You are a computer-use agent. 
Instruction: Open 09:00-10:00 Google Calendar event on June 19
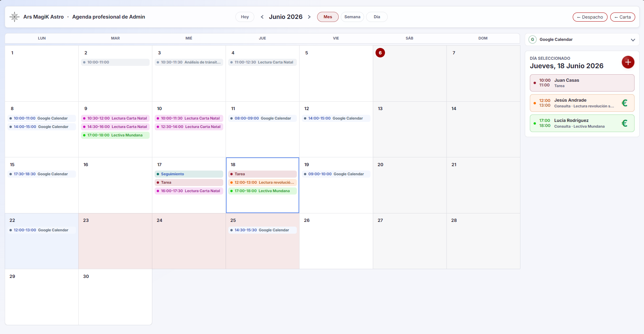click(336, 174)
